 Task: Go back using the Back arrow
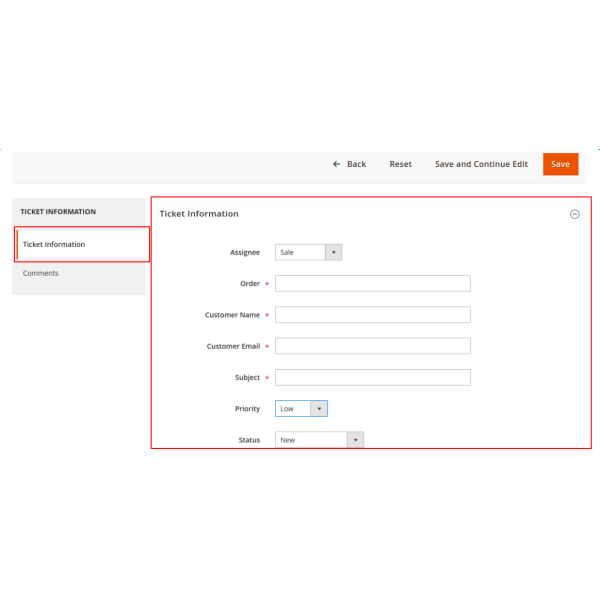coord(349,164)
